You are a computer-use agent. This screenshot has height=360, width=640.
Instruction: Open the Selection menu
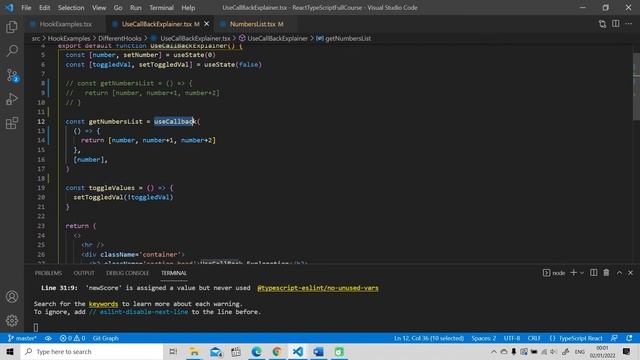[x=71, y=8]
